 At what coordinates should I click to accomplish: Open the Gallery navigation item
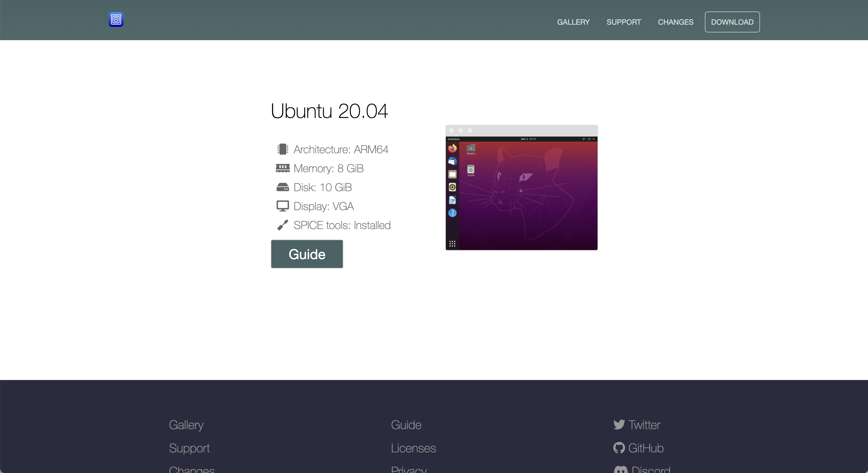573,22
